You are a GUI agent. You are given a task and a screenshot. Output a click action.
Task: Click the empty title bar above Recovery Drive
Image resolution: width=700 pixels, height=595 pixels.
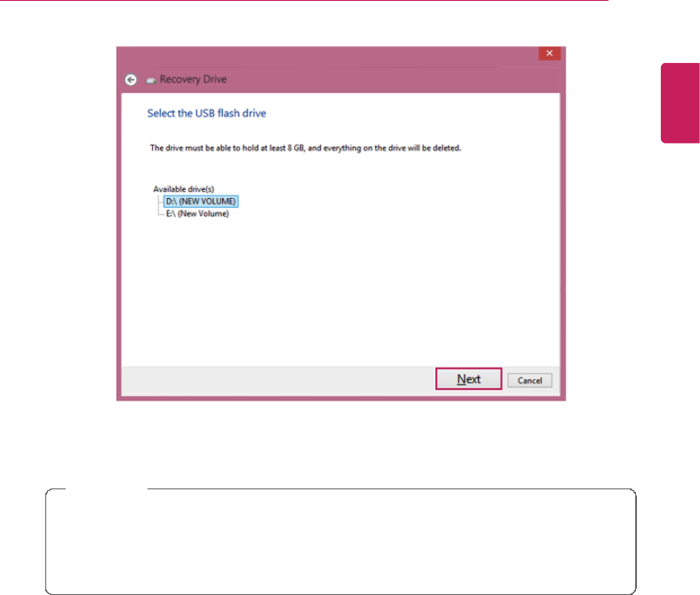[x=327, y=57]
